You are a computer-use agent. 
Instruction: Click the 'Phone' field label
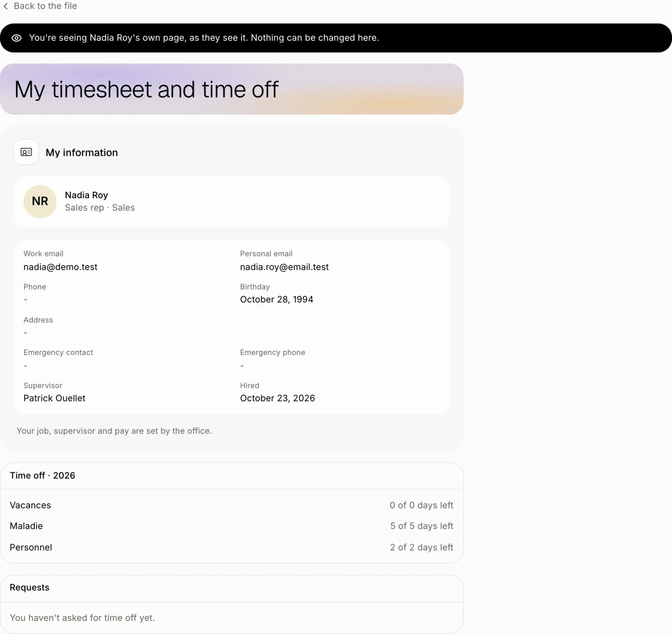tap(35, 287)
